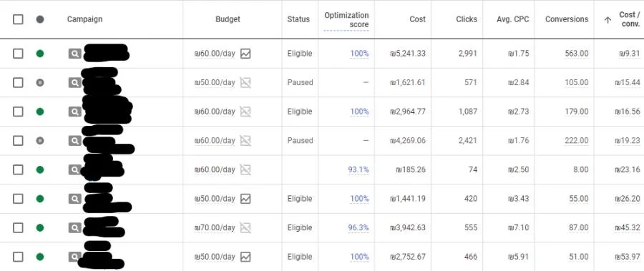Open the 93.1% optimization score link
Screen dimensions: 644x271
(358, 169)
